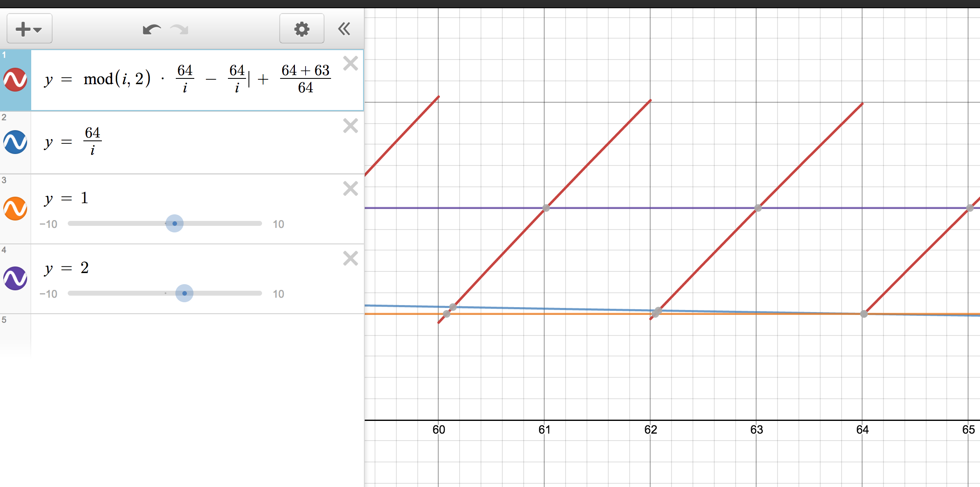
Task: Click the y=2 slider handle
Action: click(x=184, y=293)
